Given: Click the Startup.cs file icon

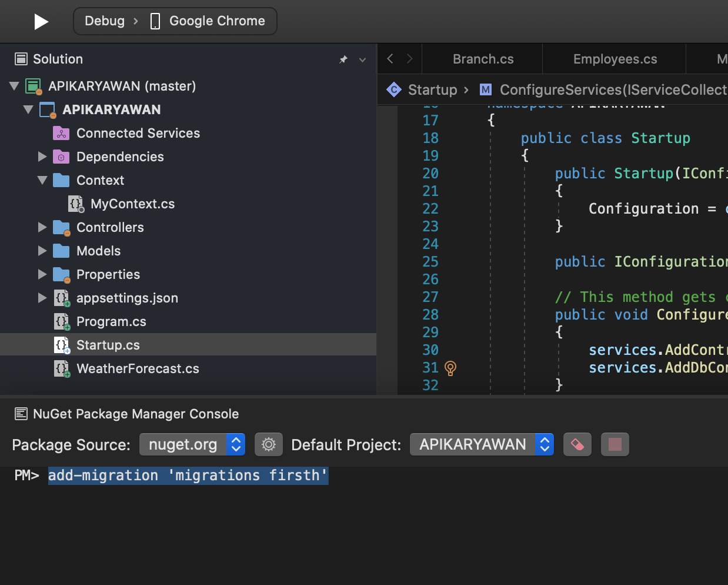Looking at the screenshot, I should click(62, 345).
